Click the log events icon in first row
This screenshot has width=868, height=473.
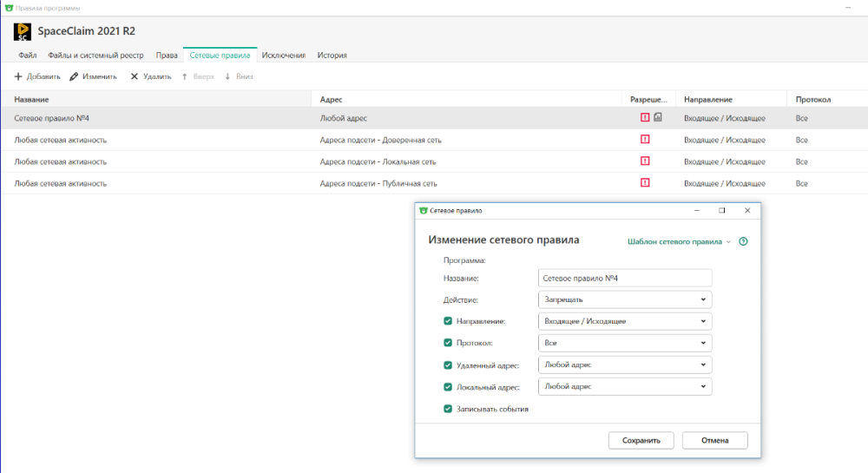[658, 117]
